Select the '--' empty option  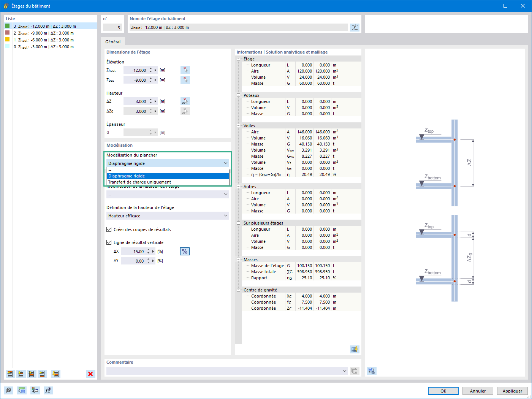coord(168,170)
